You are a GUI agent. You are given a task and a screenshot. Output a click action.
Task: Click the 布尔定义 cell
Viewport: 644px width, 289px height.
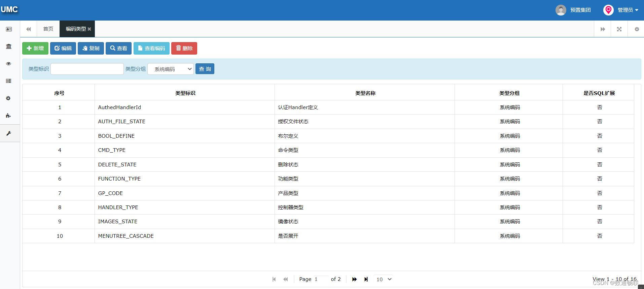(x=365, y=136)
